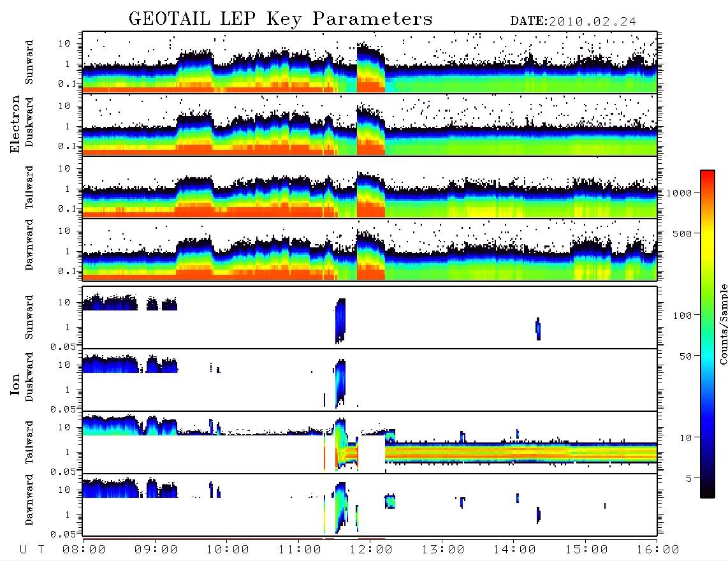Click the '100' color scale value

click(x=682, y=316)
